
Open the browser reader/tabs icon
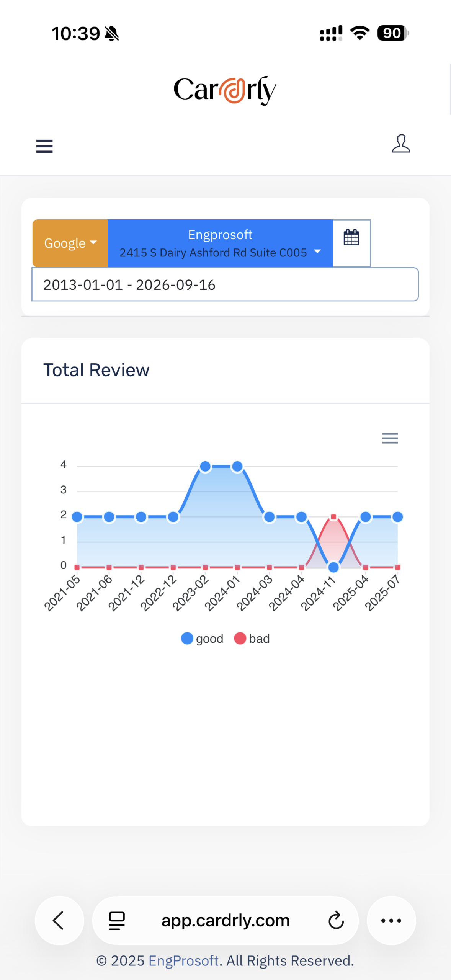pyautogui.click(x=117, y=921)
